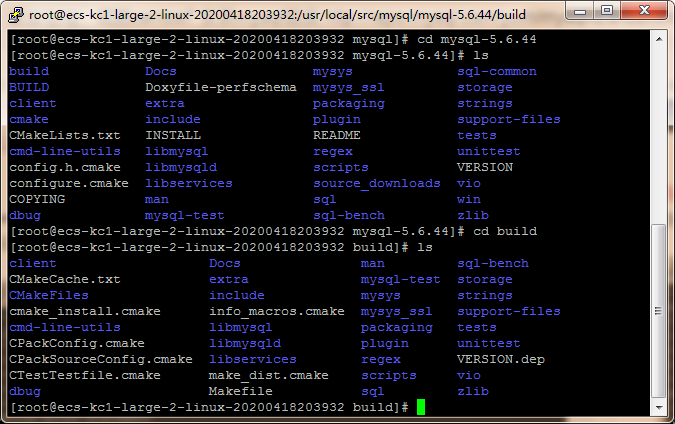The height and width of the screenshot is (424, 675).
Task: Close the PuTTY terminal window
Action: coord(644,10)
